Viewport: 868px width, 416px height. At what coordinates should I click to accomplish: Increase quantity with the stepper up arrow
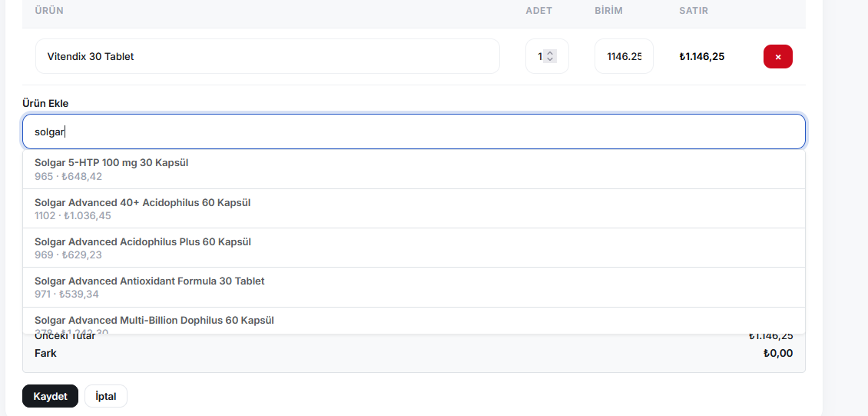(x=550, y=53)
